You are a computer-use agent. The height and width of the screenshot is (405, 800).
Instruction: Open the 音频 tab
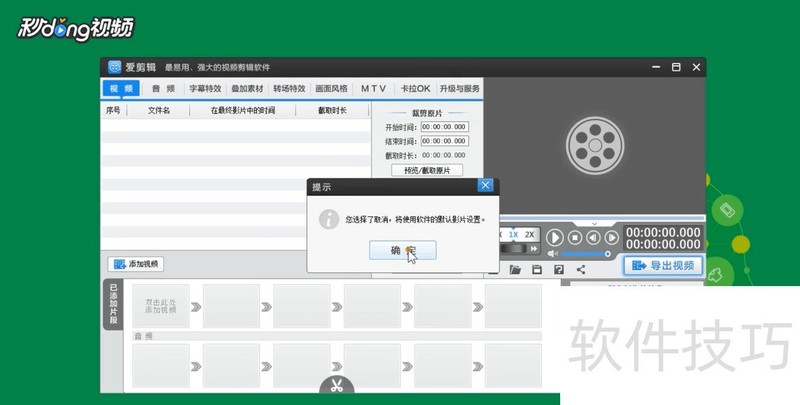tap(163, 88)
